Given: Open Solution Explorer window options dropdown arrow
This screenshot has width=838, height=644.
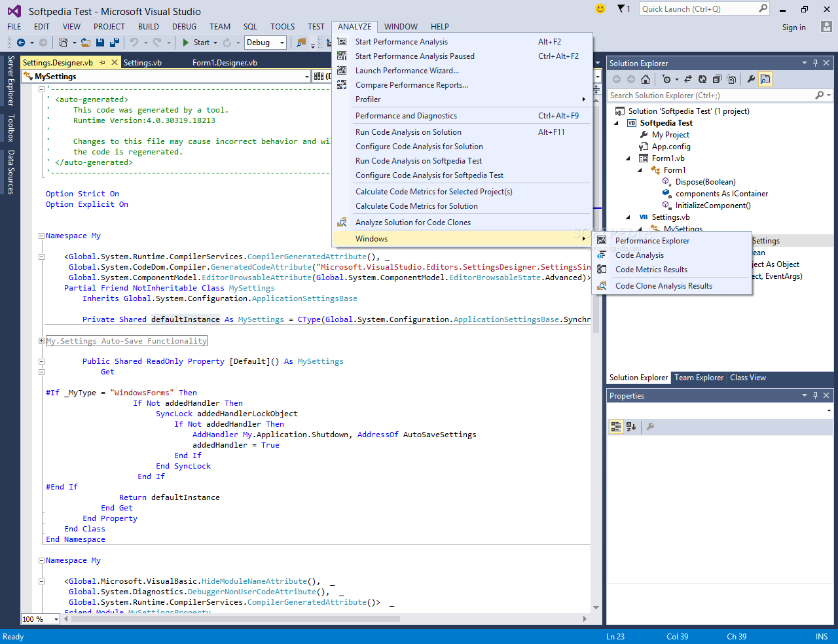Looking at the screenshot, I should click(805, 63).
